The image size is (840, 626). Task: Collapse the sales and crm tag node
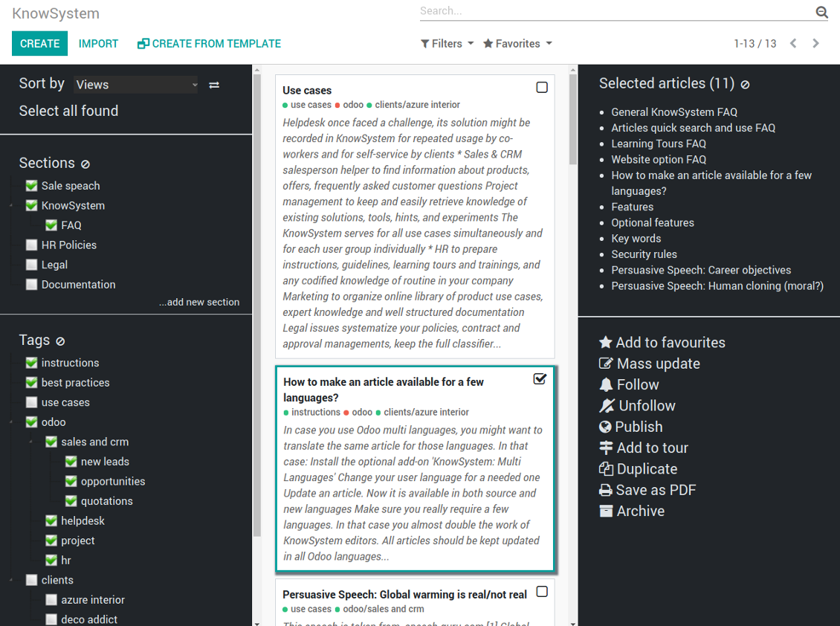(31, 442)
